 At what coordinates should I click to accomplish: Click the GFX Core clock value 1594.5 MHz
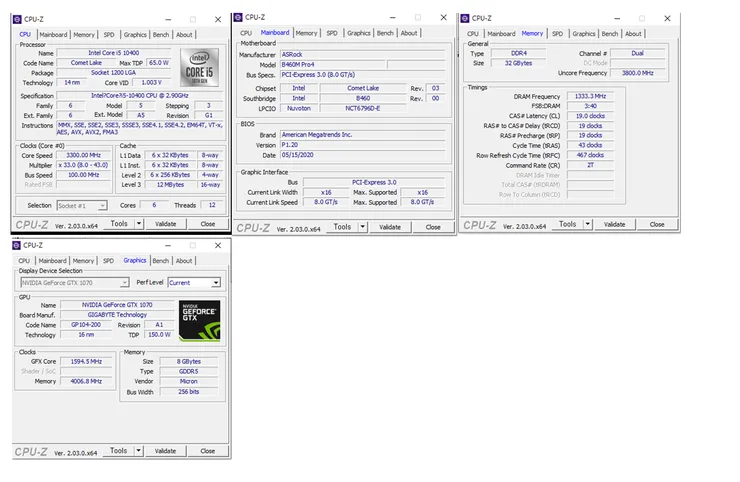point(86,362)
